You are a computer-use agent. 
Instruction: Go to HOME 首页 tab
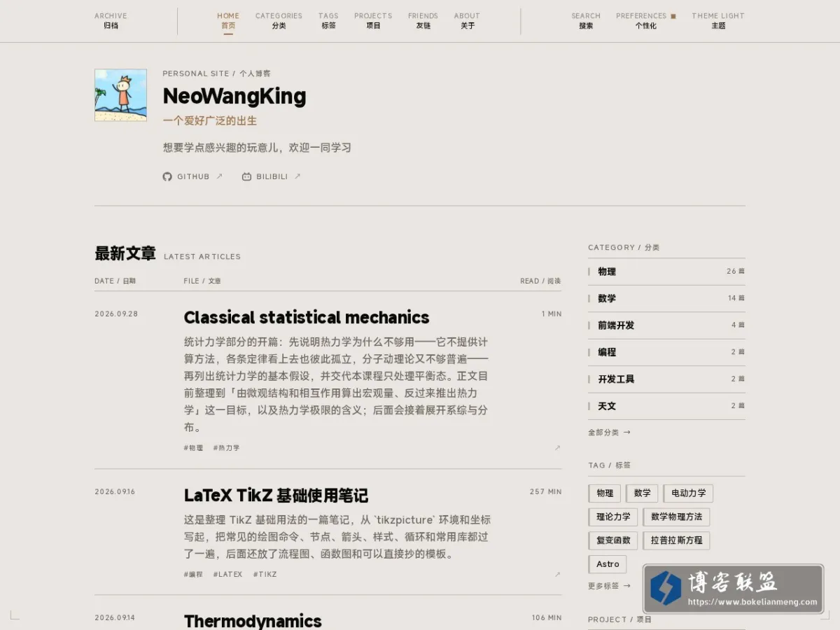pos(228,20)
